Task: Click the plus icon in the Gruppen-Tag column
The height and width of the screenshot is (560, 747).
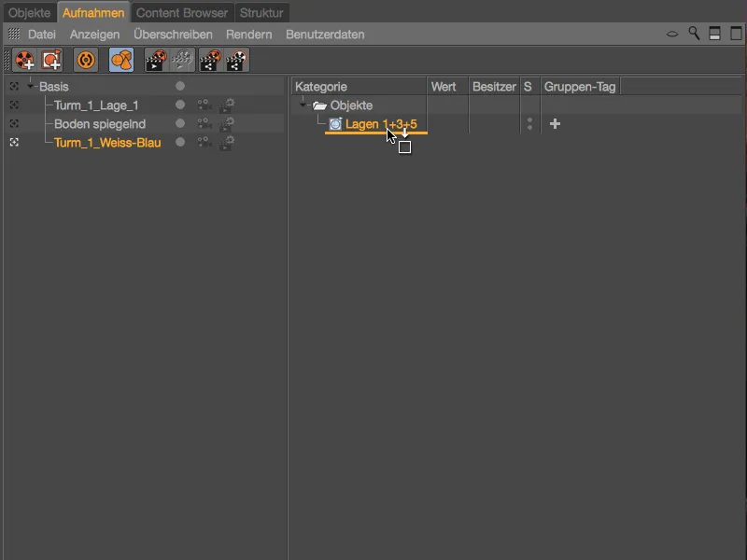Action: tap(555, 124)
